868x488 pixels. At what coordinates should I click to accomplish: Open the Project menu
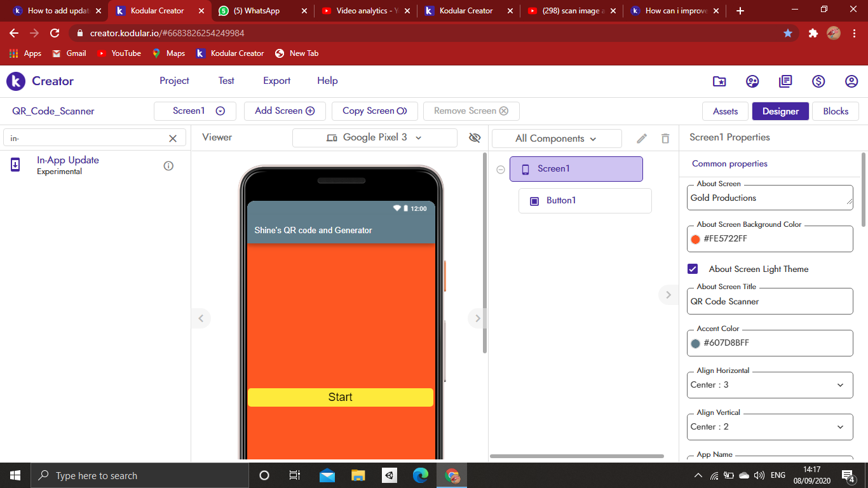tap(174, 81)
